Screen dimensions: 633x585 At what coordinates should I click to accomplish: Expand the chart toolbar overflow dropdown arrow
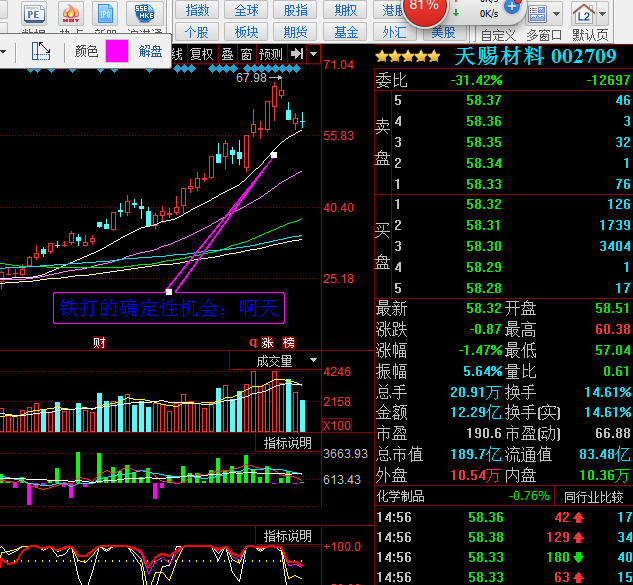pos(313,53)
